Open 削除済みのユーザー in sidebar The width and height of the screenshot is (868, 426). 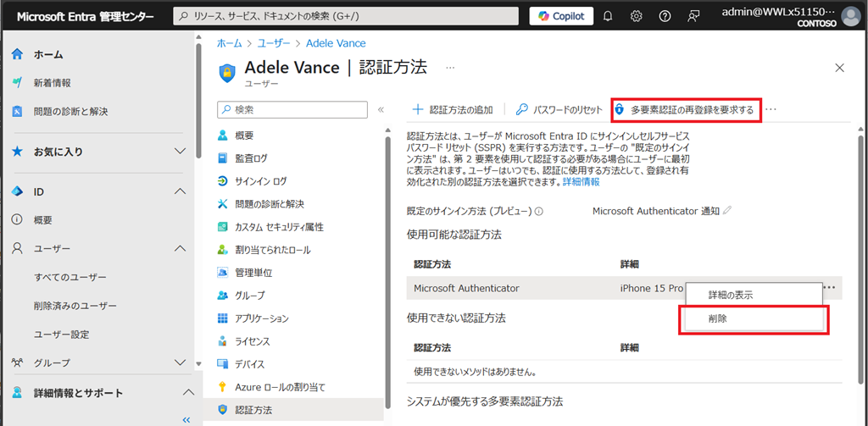click(x=75, y=306)
